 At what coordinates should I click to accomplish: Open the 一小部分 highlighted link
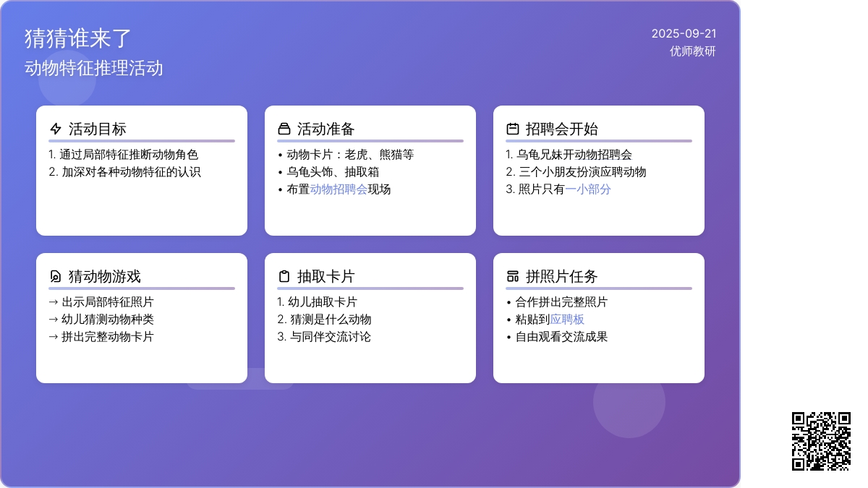click(x=587, y=189)
